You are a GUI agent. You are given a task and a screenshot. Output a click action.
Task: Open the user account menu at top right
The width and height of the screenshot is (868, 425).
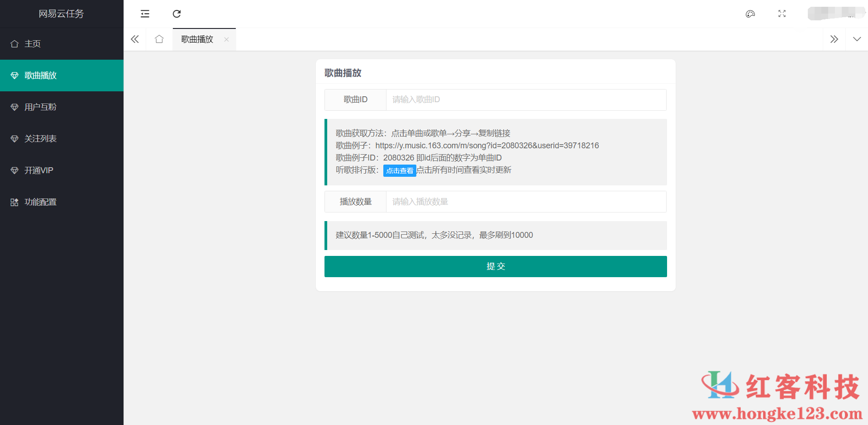coord(835,14)
